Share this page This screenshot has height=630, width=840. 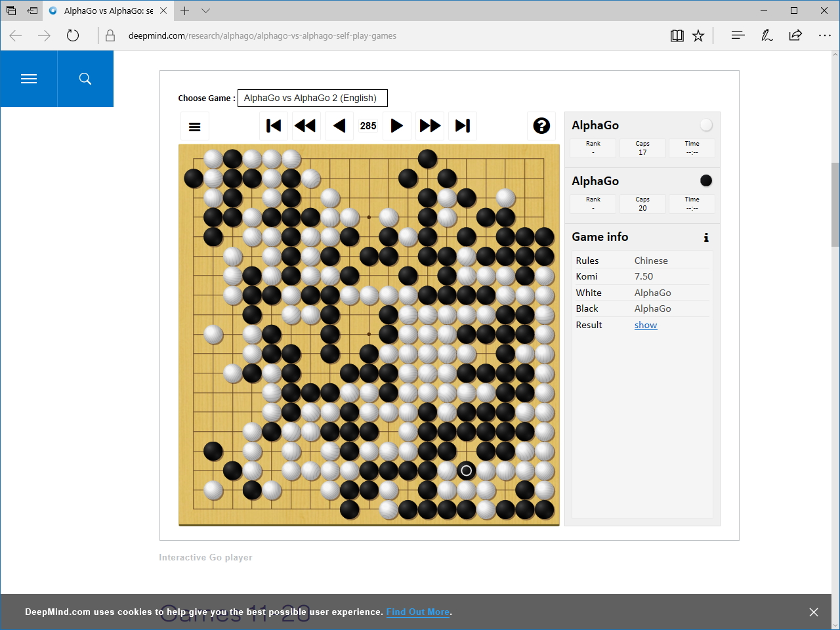click(x=795, y=35)
